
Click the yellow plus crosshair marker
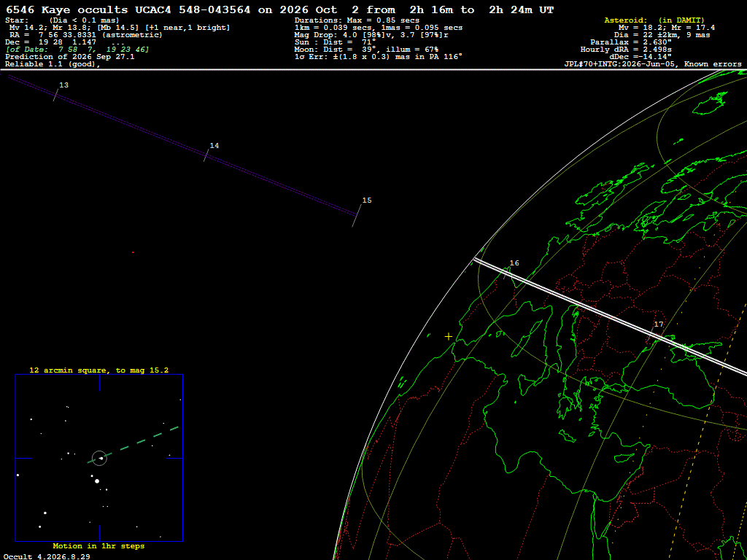coord(449,337)
